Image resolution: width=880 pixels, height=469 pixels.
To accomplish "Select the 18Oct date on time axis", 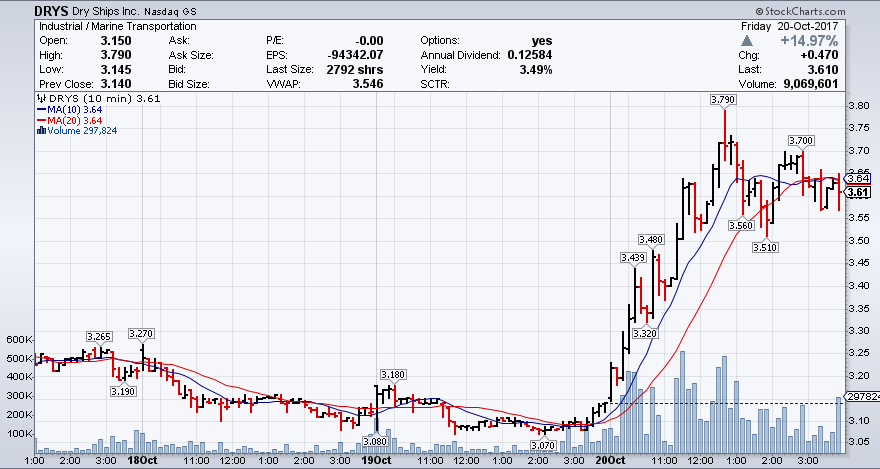I will point(143,461).
